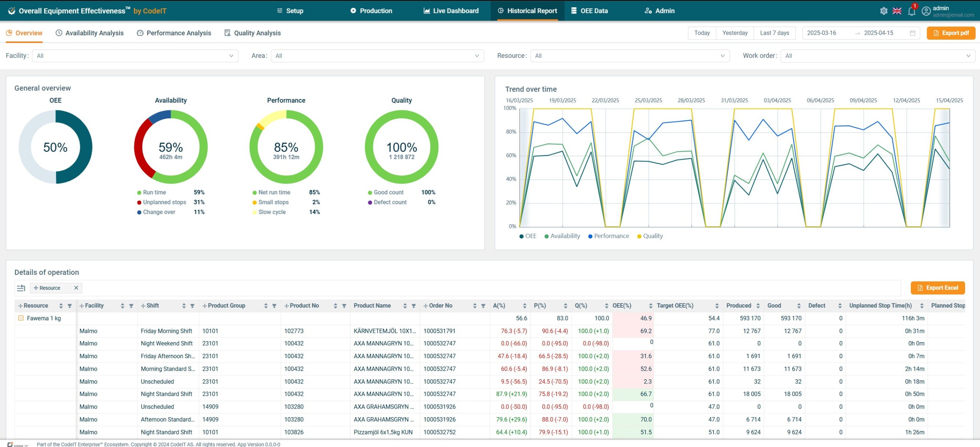The image size is (980, 447).
Task: Click the filter icon on Resource column
Action: click(x=70, y=306)
